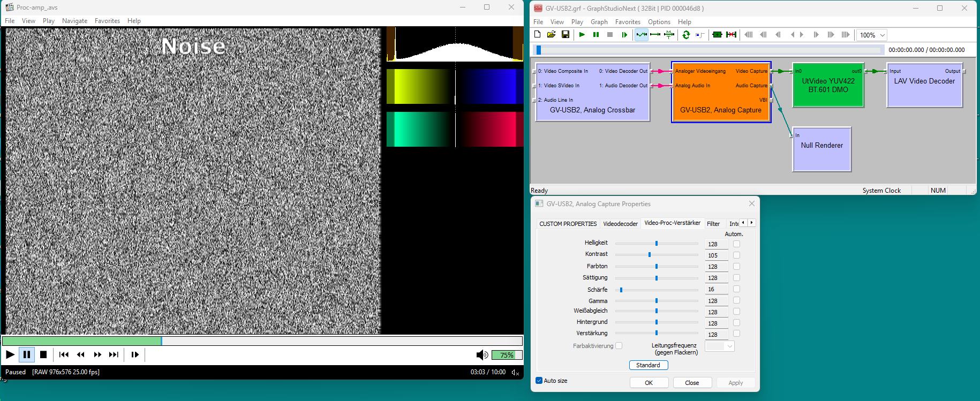Stop playback in the media player

pos(43,354)
